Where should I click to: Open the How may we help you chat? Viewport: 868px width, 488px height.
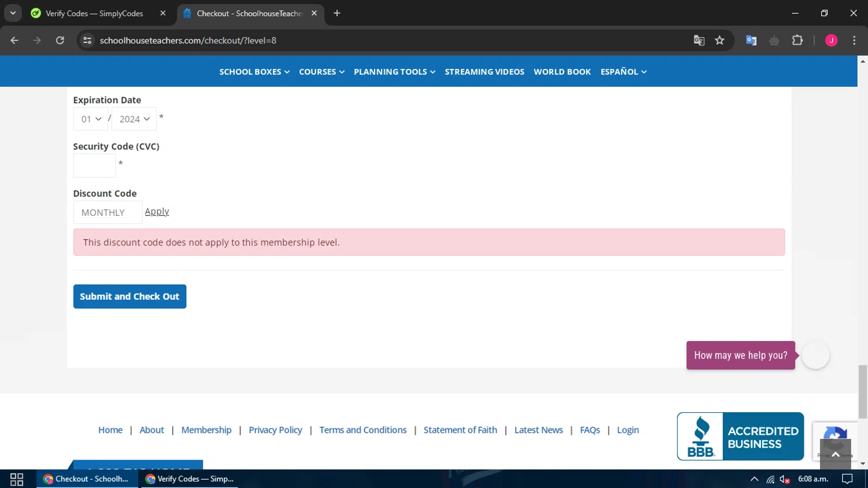pyautogui.click(x=741, y=355)
